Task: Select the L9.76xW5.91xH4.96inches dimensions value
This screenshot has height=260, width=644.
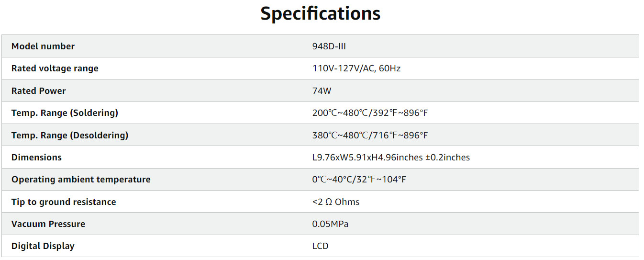Action: [x=391, y=158]
